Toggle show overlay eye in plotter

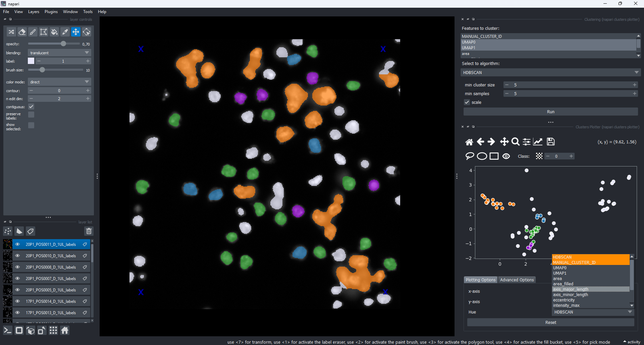coord(506,156)
